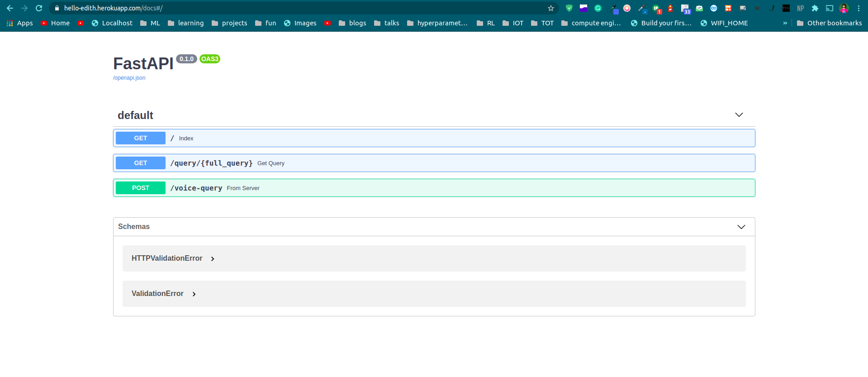Open the hyperparamet... bookmarks folder
Image resolution: width=868 pixels, height=377 pixels.
437,23
